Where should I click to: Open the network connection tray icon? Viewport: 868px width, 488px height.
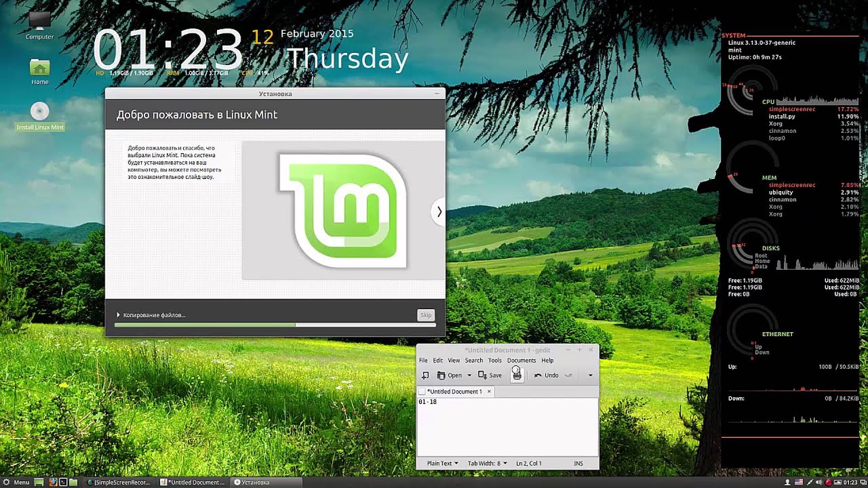point(810,483)
